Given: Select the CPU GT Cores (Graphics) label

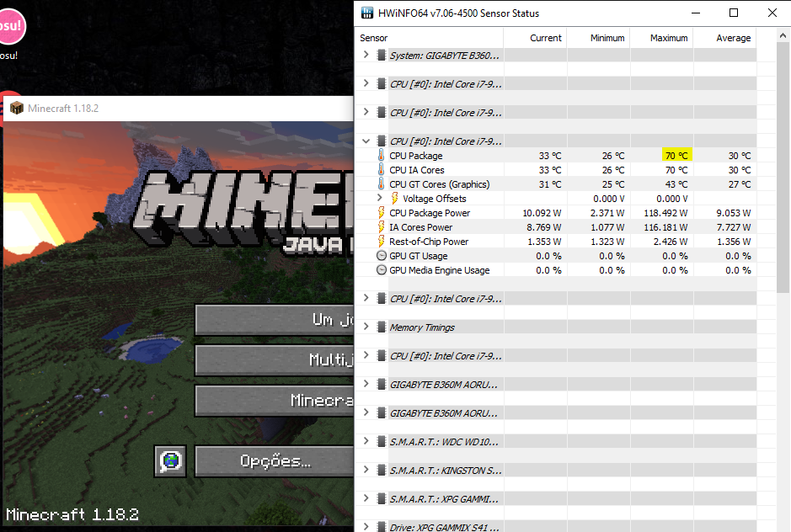Looking at the screenshot, I should [x=440, y=184].
